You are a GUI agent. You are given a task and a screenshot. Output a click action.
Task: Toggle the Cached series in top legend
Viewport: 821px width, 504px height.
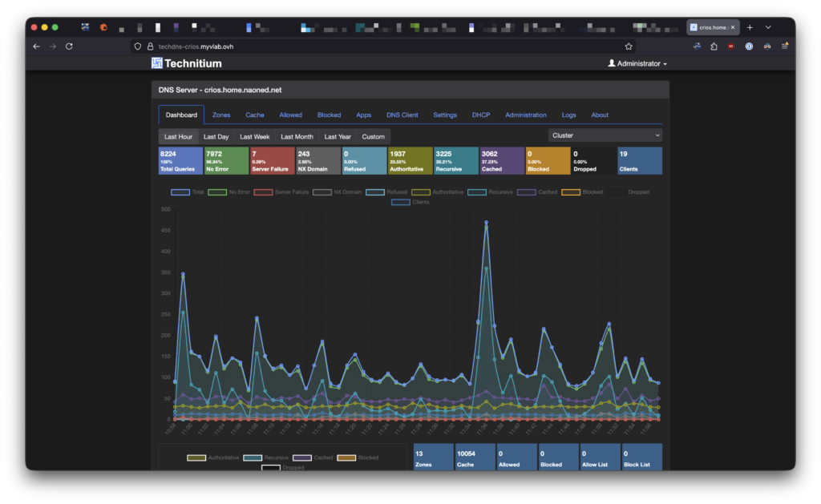(x=537, y=192)
